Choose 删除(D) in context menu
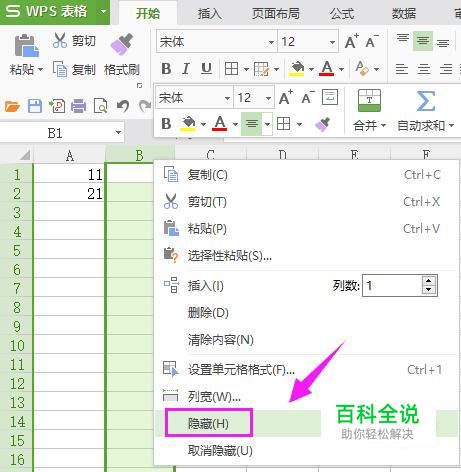This screenshot has width=461, height=472. 305,313
